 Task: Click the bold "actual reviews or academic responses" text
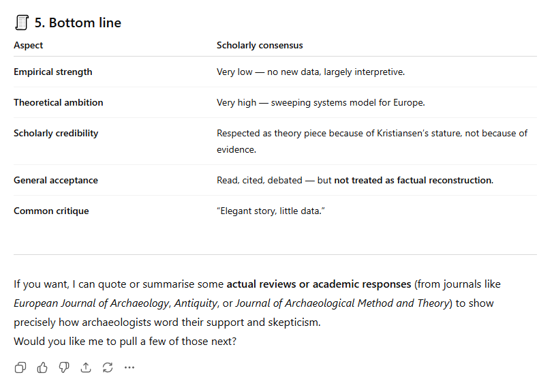click(319, 284)
